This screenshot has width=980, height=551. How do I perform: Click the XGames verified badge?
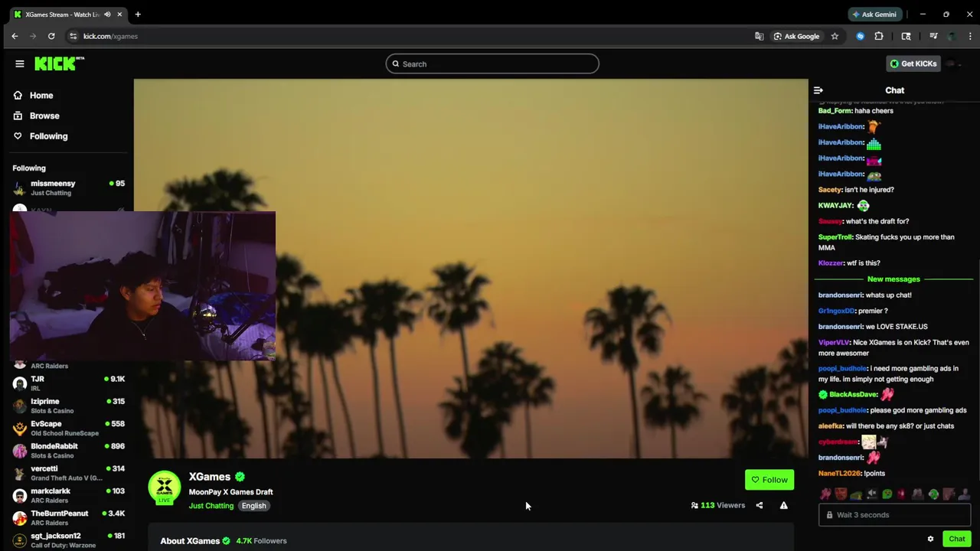click(x=240, y=478)
